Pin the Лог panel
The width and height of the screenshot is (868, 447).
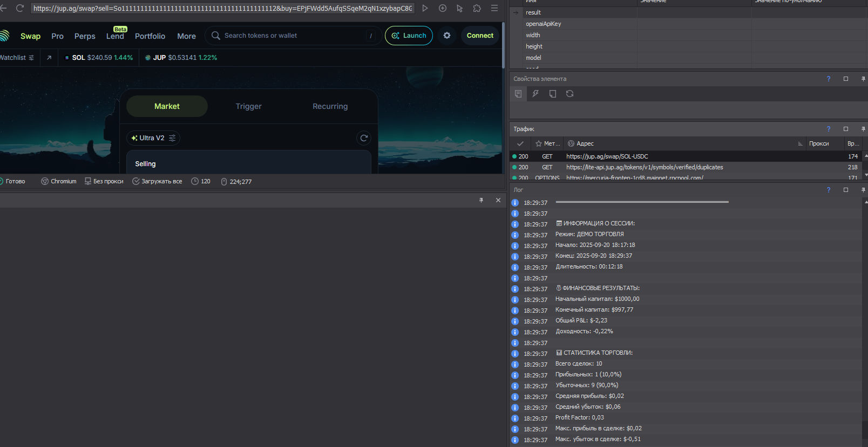coord(863,190)
